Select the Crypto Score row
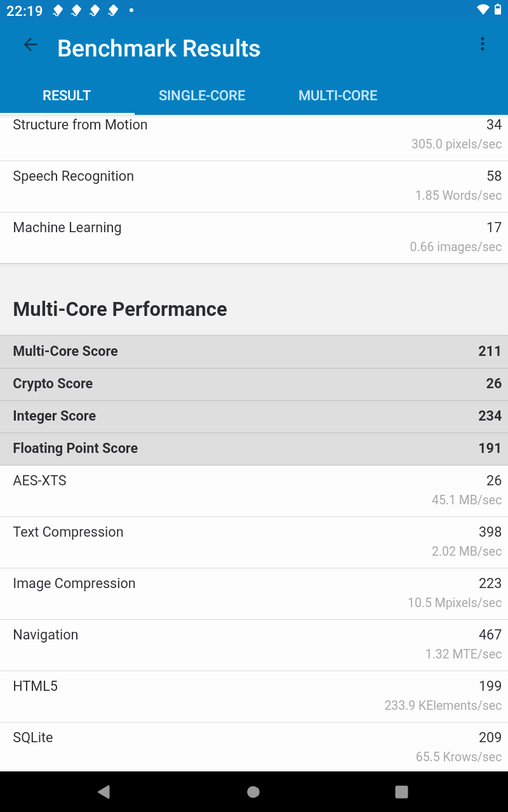 [x=254, y=384]
